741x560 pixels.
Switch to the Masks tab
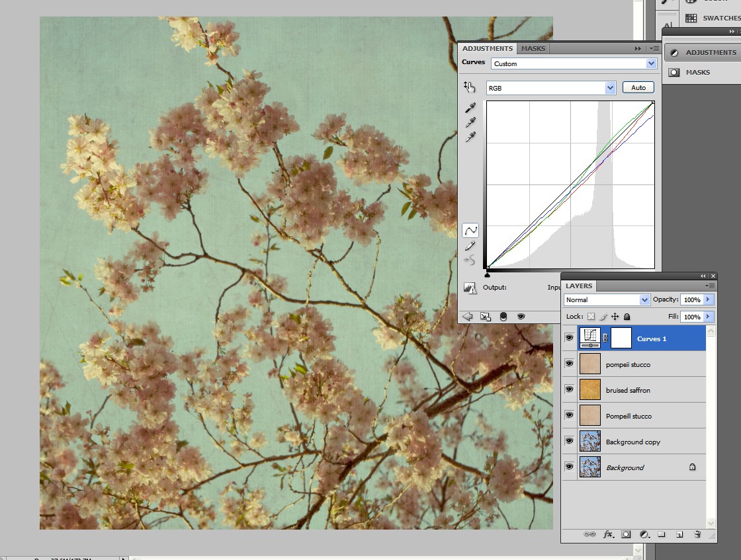click(x=533, y=48)
